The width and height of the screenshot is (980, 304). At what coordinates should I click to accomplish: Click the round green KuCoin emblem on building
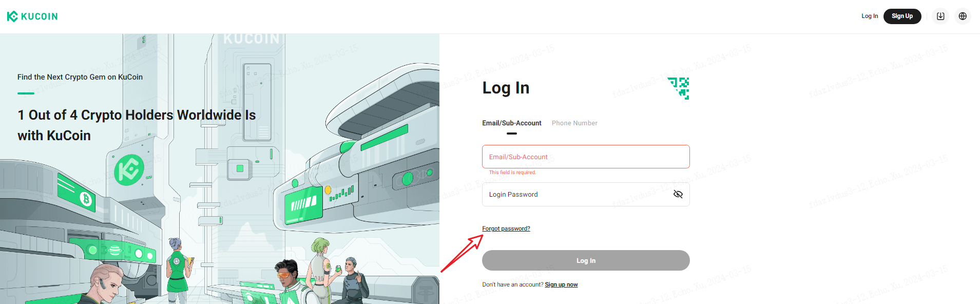[x=129, y=170]
